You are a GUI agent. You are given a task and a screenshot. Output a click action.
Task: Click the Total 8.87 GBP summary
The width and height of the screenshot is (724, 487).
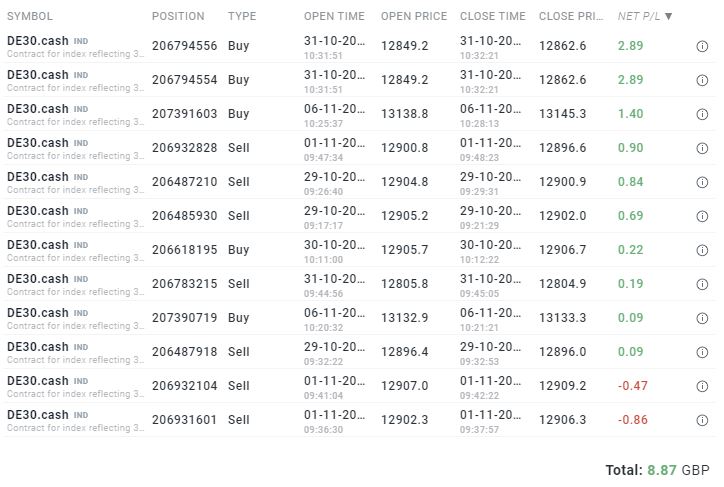pyautogui.click(x=657, y=469)
